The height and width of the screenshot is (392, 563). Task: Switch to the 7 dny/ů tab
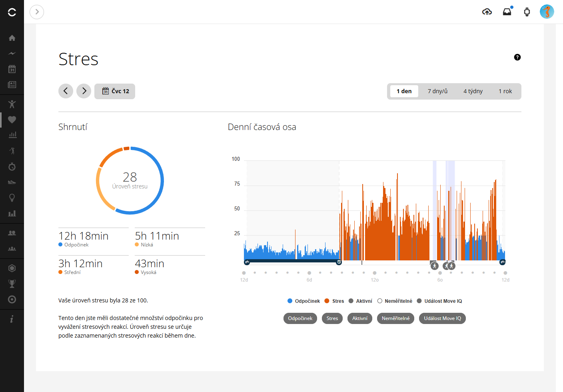(x=437, y=91)
